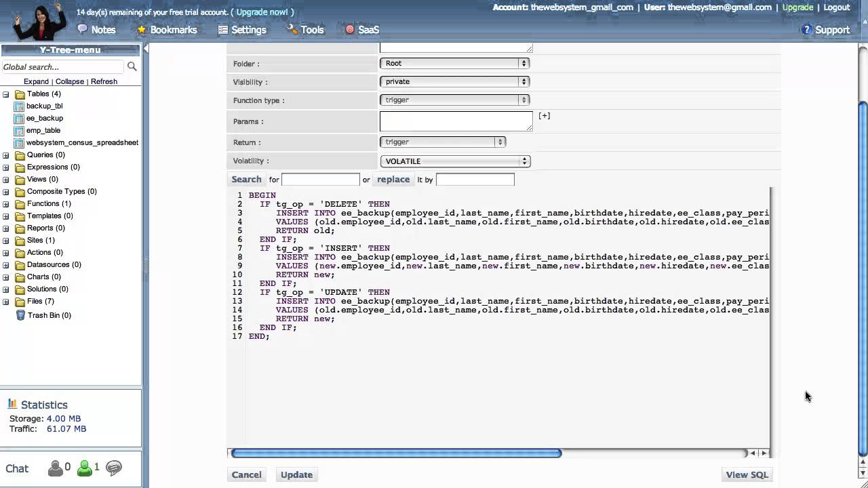Click the Search button above the editor

246,180
